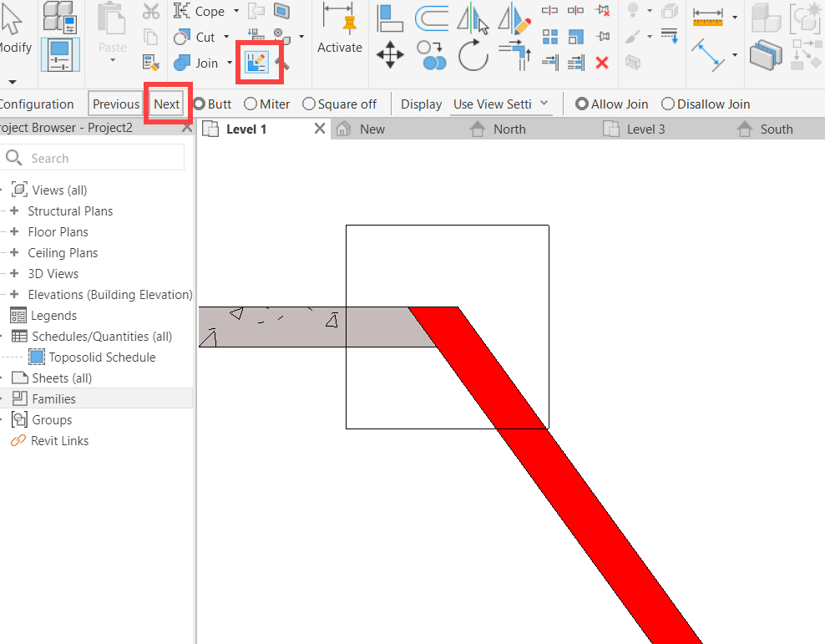Screen dimensions: 825x644
Task: Open Type Properties icon
Action: click(59, 17)
